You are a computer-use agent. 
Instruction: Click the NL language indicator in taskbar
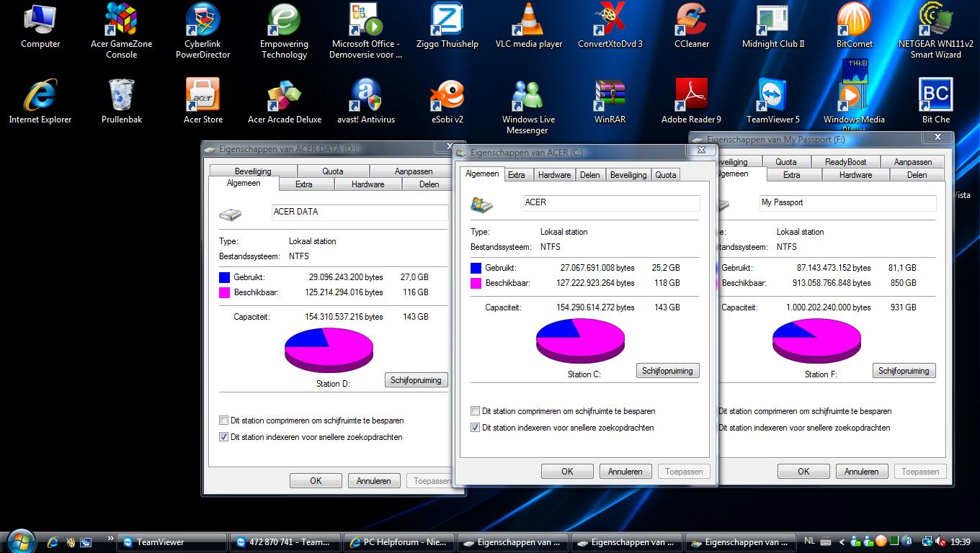point(809,541)
